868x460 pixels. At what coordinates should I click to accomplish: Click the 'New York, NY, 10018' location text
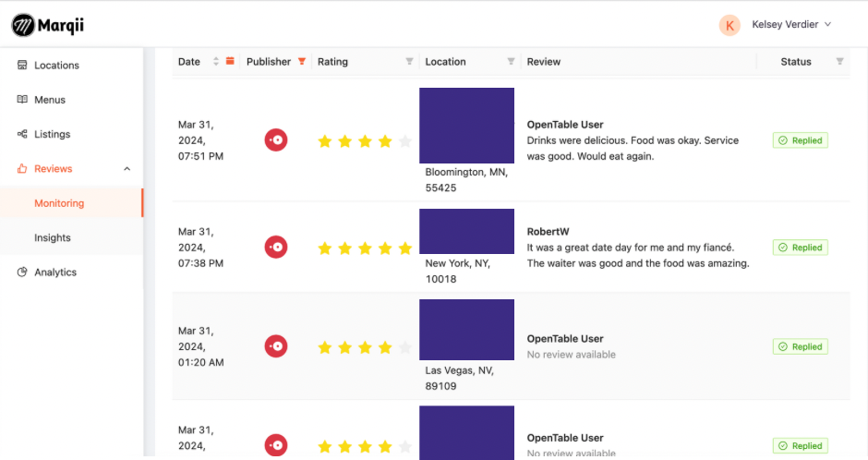(458, 272)
